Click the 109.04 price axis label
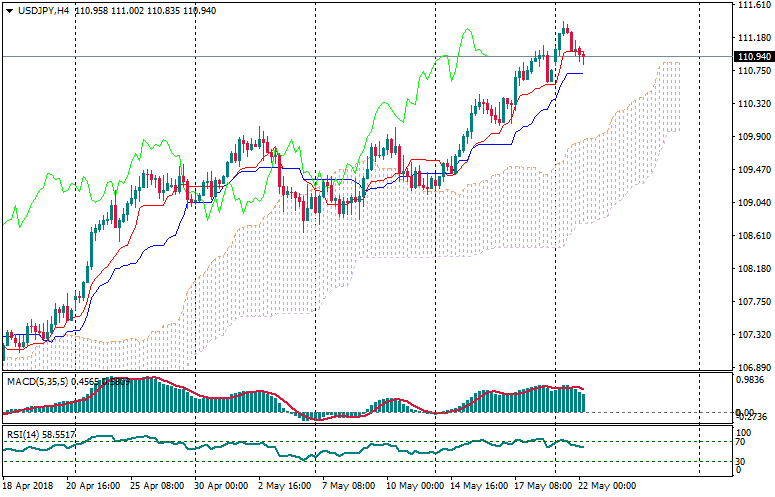This screenshot has width=775, height=497. (x=750, y=203)
